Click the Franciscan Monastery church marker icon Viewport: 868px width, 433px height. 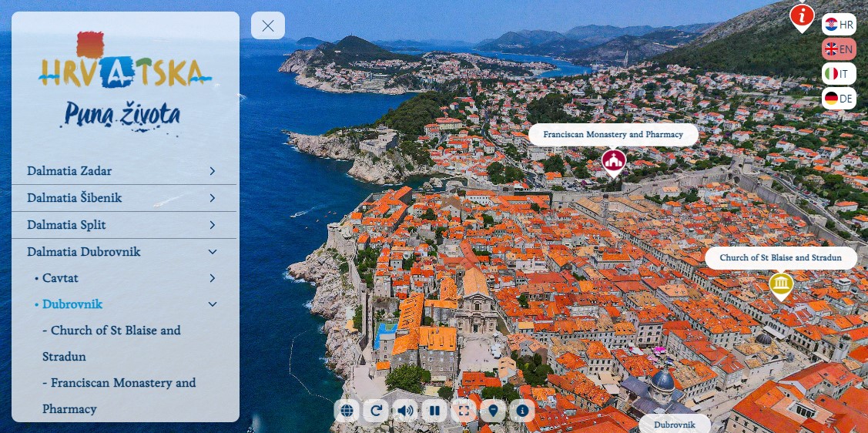(613, 163)
